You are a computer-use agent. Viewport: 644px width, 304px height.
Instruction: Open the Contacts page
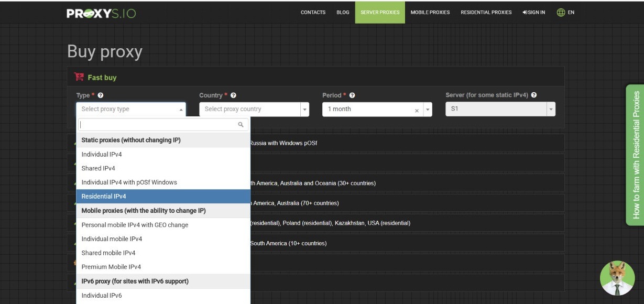pos(313,12)
